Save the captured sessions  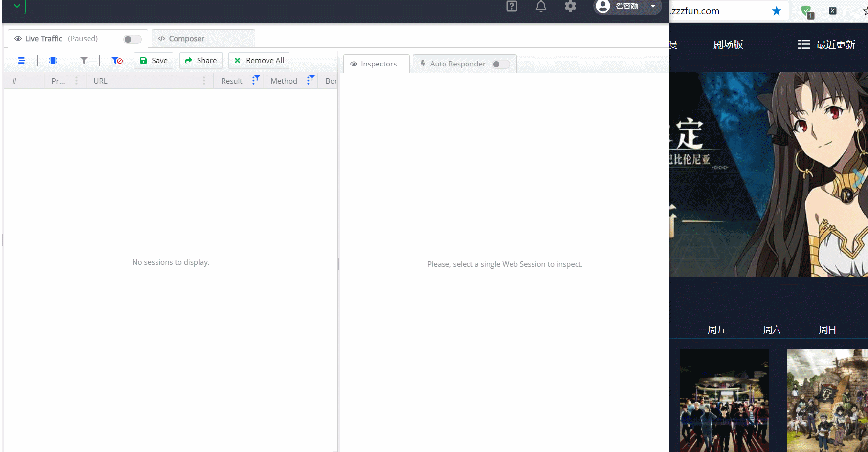(154, 61)
